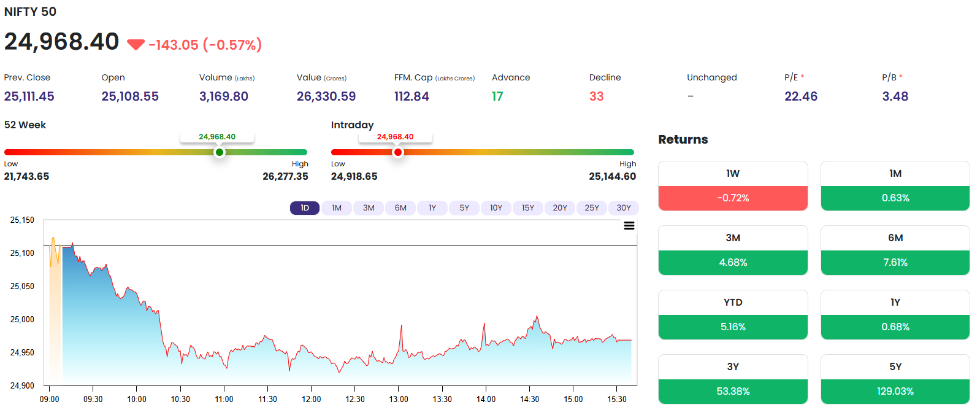Show the 5Y chart range
The image size is (980, 418).
coord(464,208)
